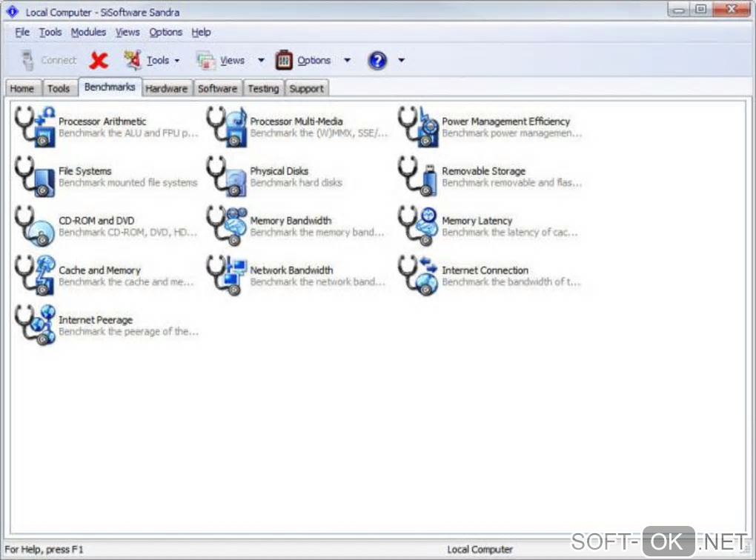Click the Sandra app icon in title bar
The image size is (756, 560).
[x=13, y=12]
